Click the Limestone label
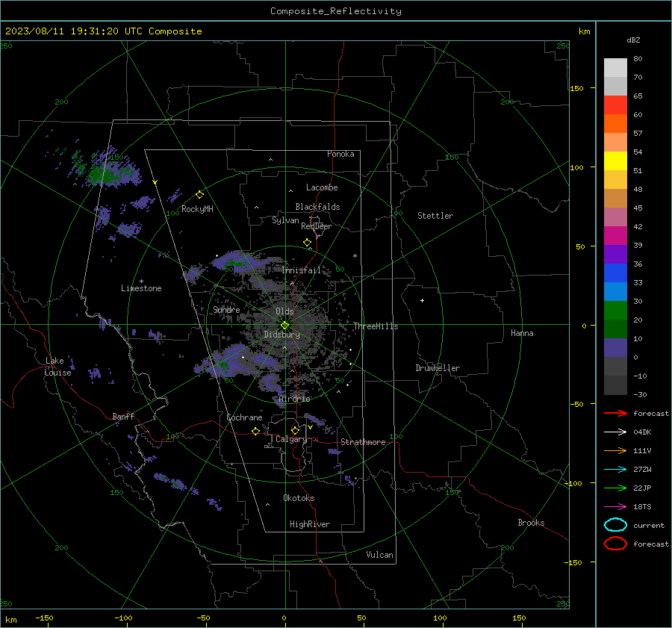 point(141,288)
